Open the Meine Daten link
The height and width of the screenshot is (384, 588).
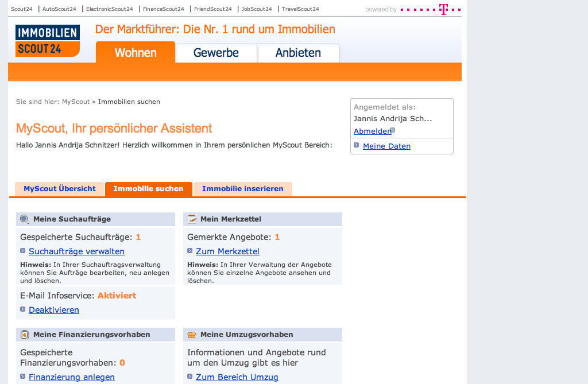tap(386, 146)
